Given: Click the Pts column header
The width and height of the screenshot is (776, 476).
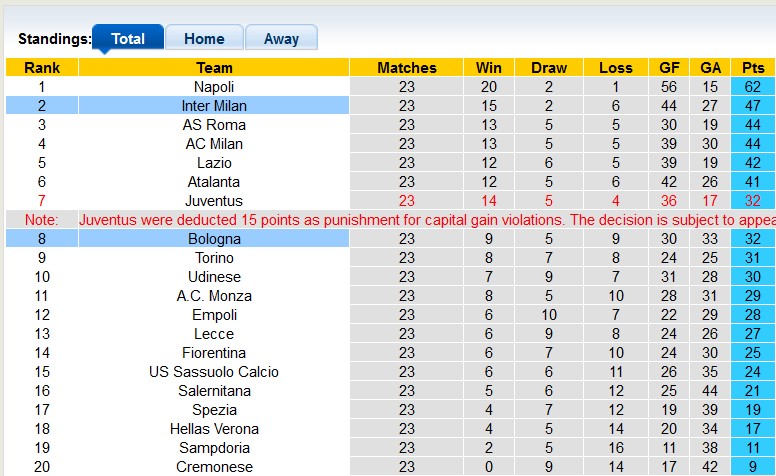Looking at the screenshot, I should tap(753, 68).
